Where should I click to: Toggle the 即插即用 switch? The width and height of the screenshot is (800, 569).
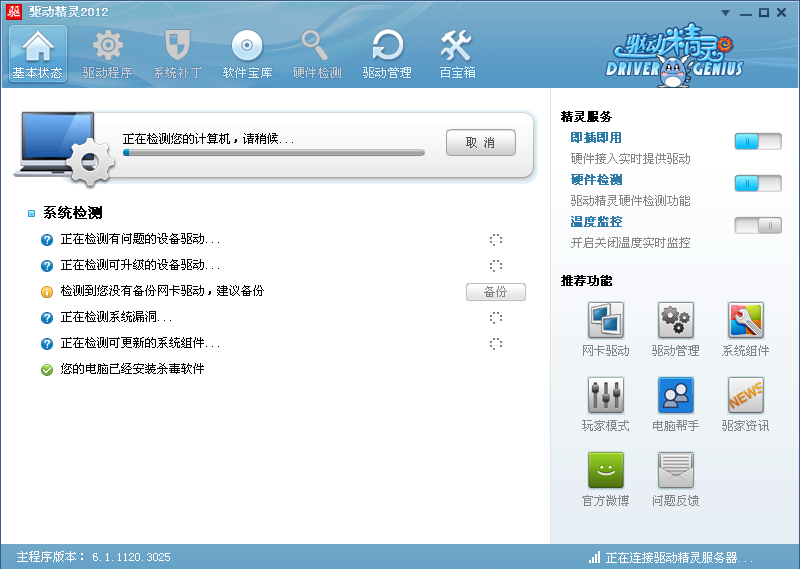758,141
